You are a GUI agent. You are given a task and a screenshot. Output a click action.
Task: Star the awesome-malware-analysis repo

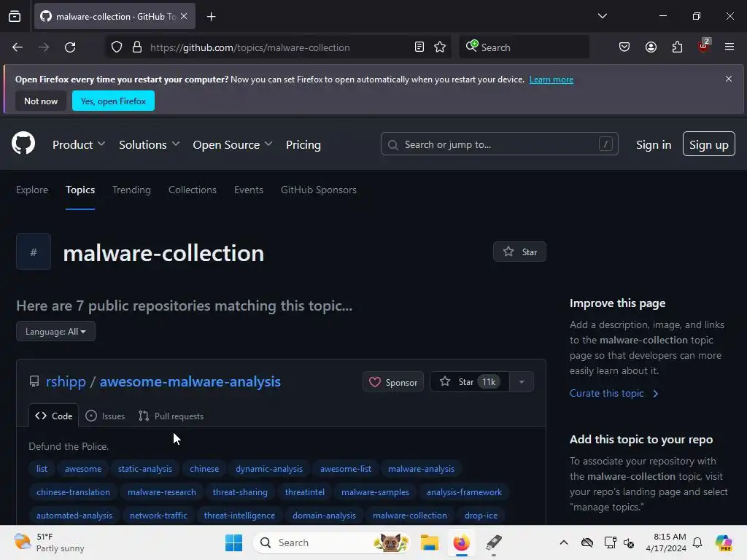pyautogui.click(x=469, y=382)
